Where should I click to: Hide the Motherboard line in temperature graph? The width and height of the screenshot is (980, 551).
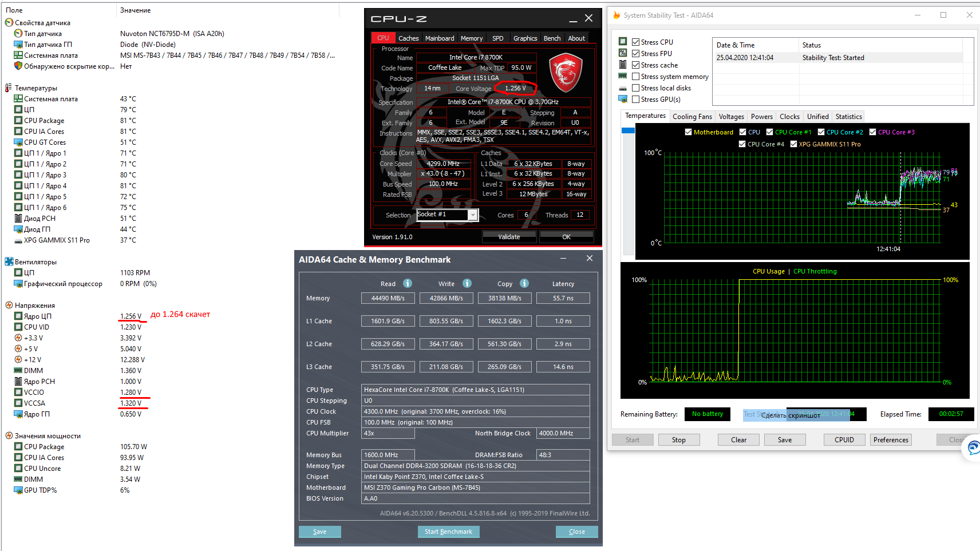click(x=688, y=132)
